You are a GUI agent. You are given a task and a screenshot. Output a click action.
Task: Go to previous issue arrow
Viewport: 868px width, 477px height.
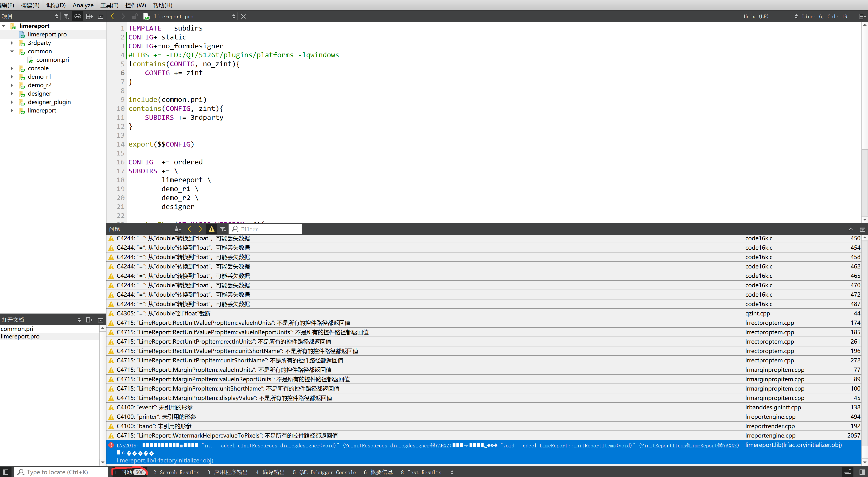tap(189, 229)
